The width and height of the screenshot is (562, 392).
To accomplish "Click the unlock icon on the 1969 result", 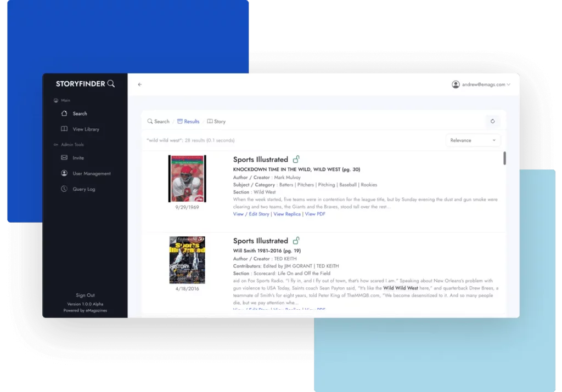I will 296,160.
